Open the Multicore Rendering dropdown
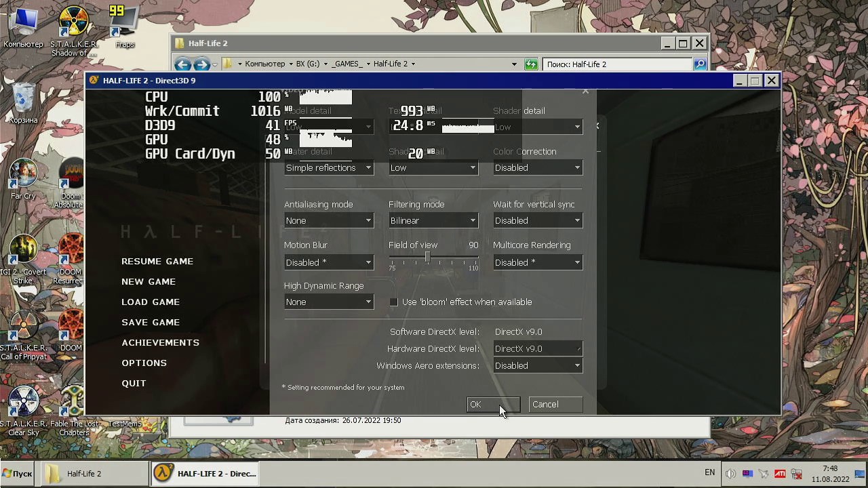This screenshot has height=488, width=868. point(538,262)
